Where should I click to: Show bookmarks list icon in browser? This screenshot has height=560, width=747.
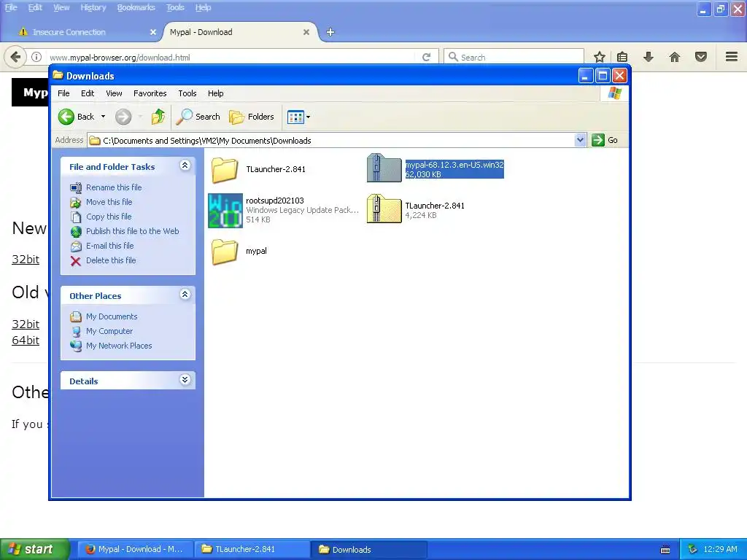[622, 57]
